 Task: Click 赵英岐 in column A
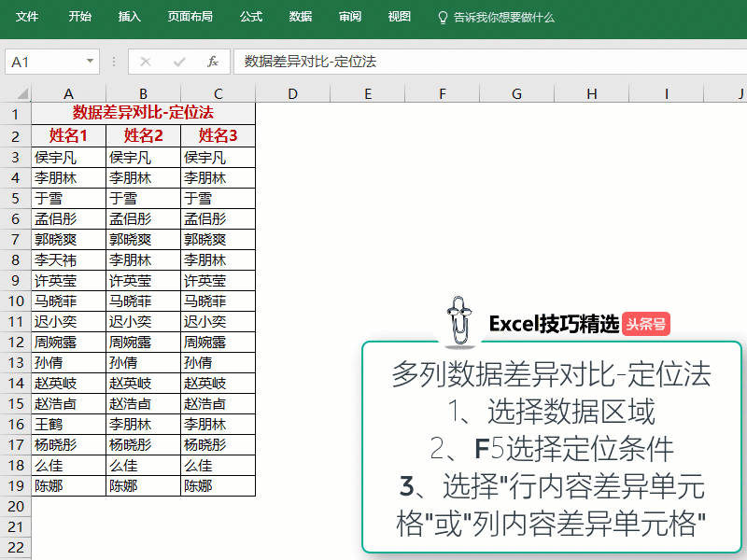pyautogui.click(x=68, y=383)
